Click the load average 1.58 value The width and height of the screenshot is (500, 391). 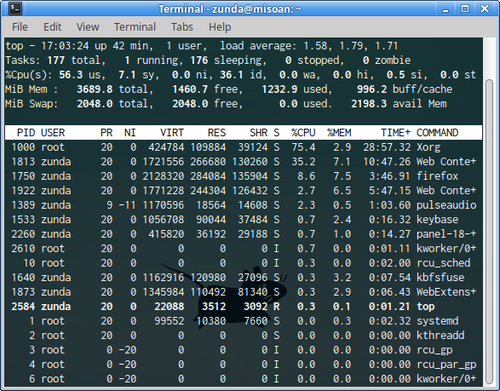click(x=315, y=46)
